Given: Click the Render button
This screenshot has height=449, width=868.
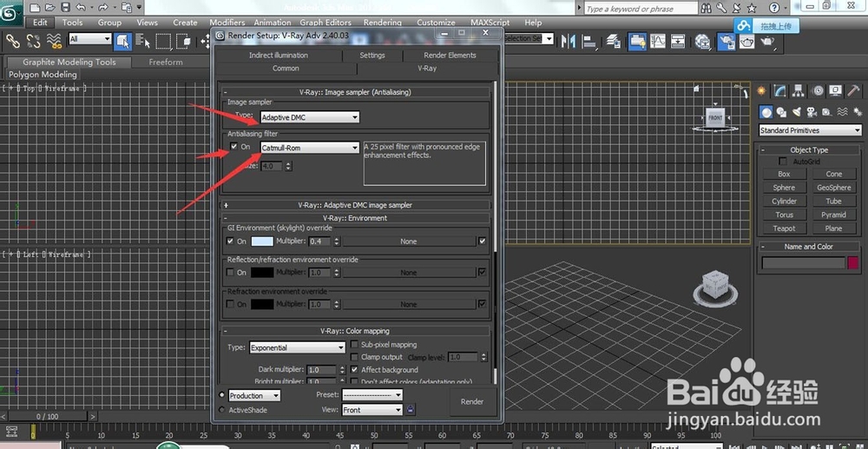Looking at the screenshot, I should pyautogui.click(x=472, y=402).
